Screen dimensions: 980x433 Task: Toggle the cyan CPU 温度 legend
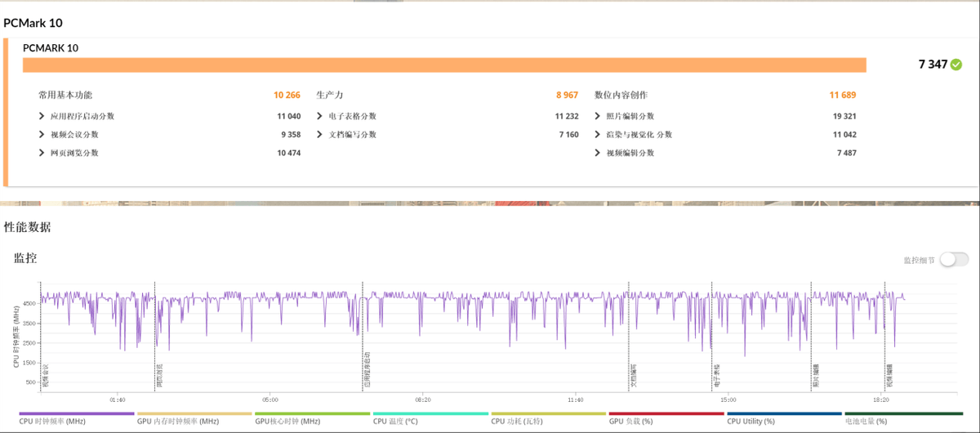point(431,417)
